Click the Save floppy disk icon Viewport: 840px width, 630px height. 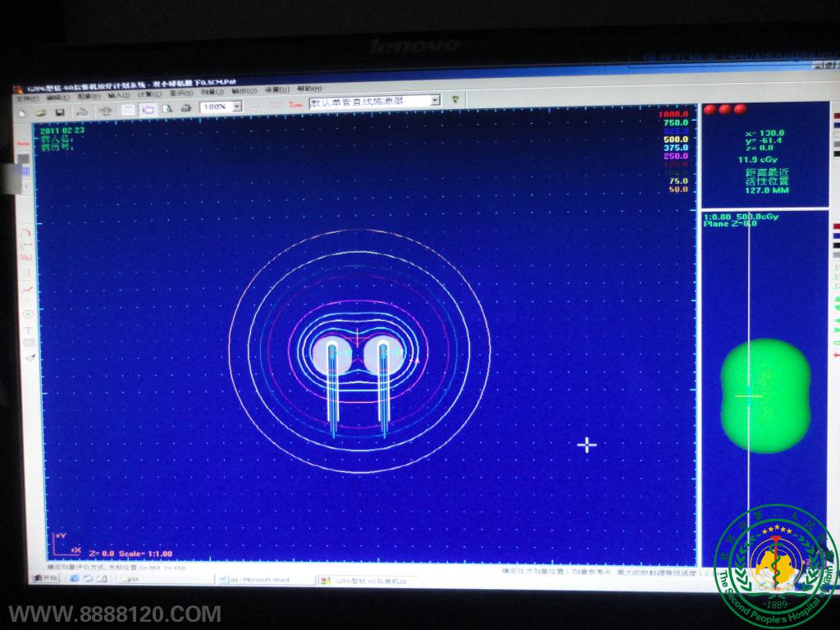60,111
